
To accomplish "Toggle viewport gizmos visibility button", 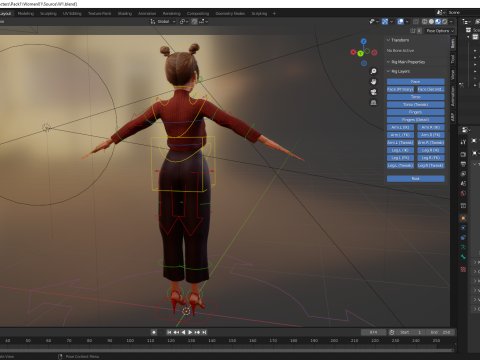I will (x=385, y=22).
